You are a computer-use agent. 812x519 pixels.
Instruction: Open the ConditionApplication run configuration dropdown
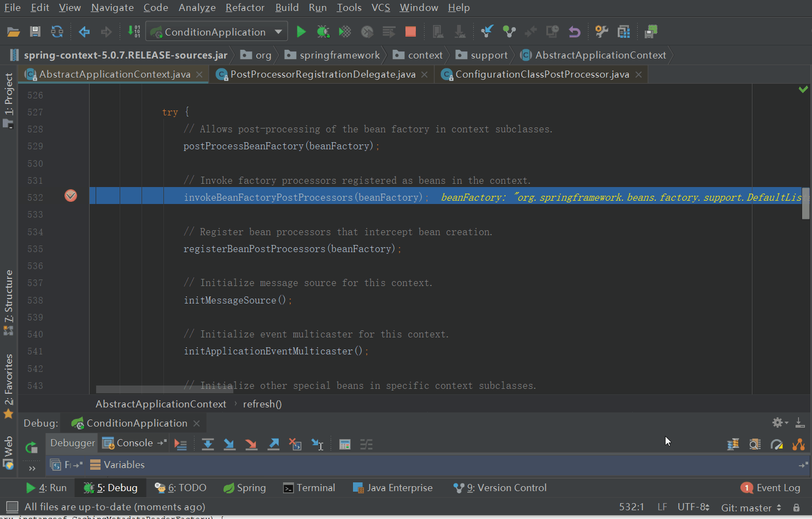click(217, 32)
